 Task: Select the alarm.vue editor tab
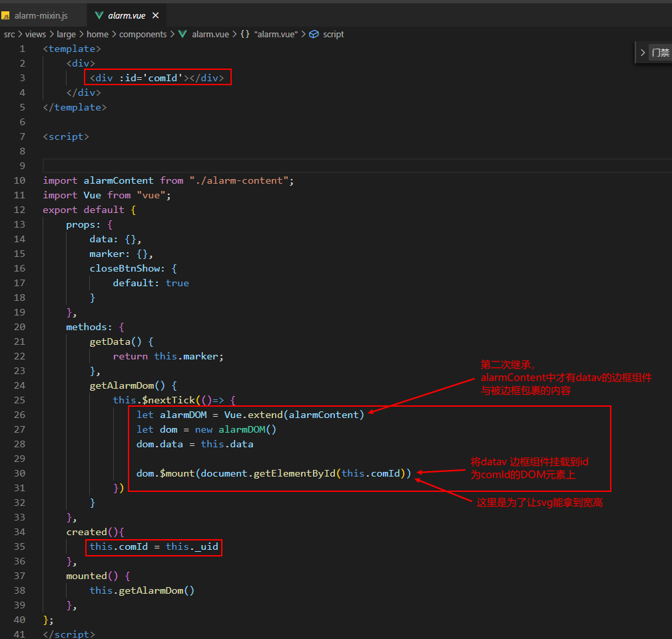pyautogui.click(x=127, y=15)
